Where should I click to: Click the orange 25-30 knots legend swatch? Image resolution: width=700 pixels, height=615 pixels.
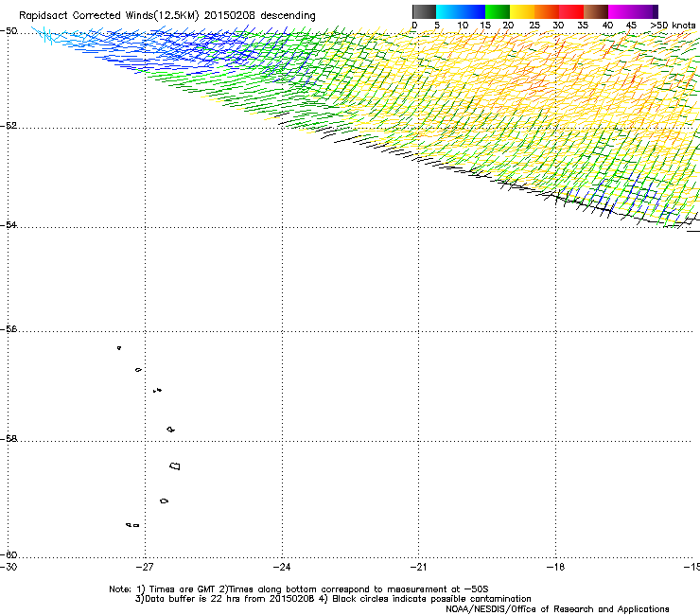547,11
